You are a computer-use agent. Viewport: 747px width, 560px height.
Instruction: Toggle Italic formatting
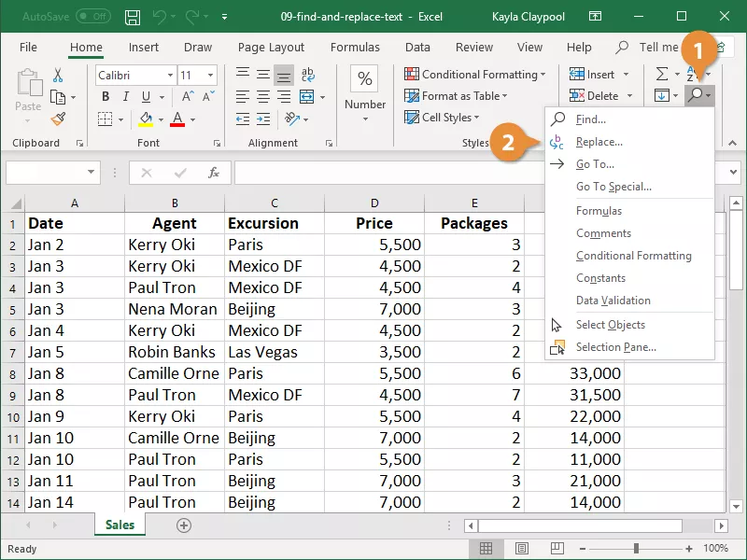126,97
